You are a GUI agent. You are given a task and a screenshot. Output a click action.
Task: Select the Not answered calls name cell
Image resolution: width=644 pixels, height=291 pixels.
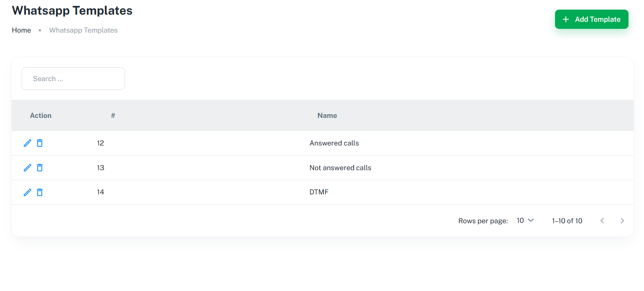(340, 168)
